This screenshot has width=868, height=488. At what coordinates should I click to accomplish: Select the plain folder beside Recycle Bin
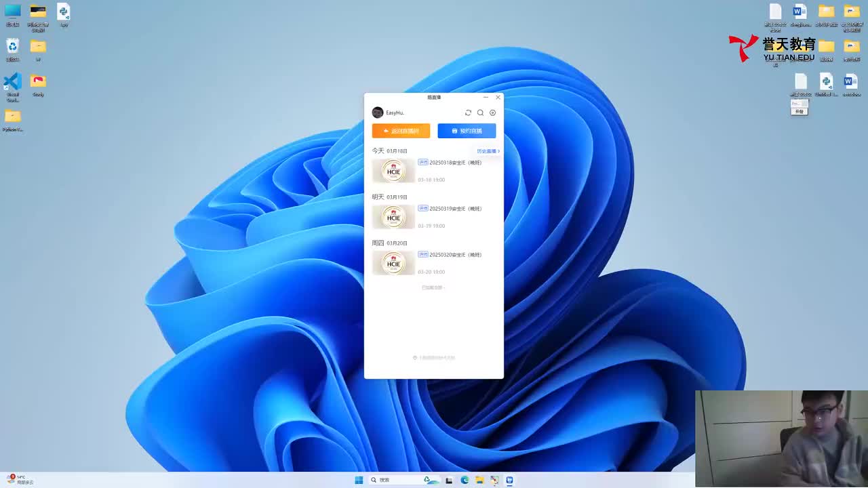point(38,50)
